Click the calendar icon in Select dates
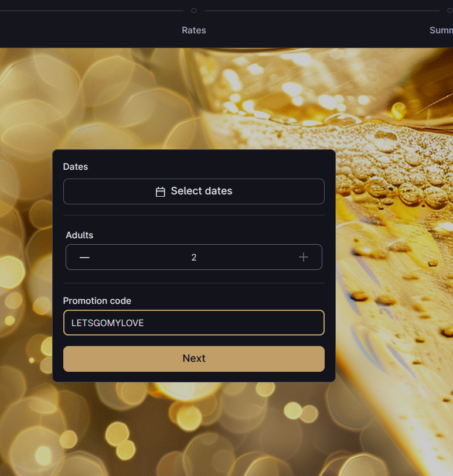Screen dimensions: 453x476 160,191
